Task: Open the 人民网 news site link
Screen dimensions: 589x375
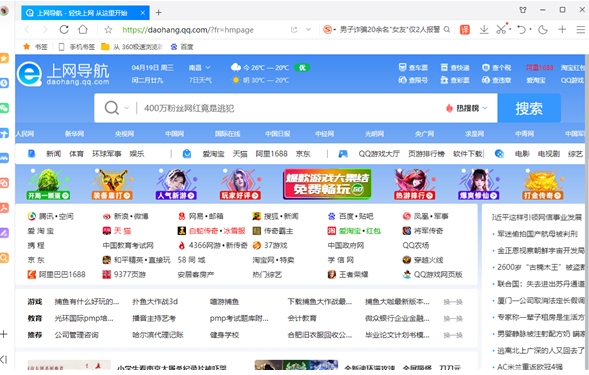Action: coord(25,134)
